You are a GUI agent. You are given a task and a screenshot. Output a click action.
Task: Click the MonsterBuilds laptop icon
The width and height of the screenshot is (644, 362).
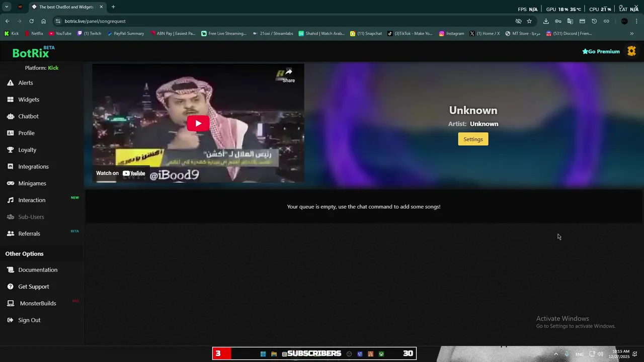(x=10, y=303)
